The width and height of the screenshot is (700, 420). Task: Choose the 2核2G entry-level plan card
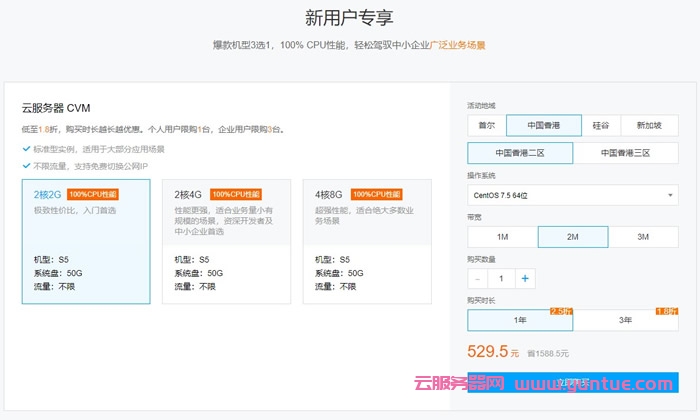(x=85, y=241)
